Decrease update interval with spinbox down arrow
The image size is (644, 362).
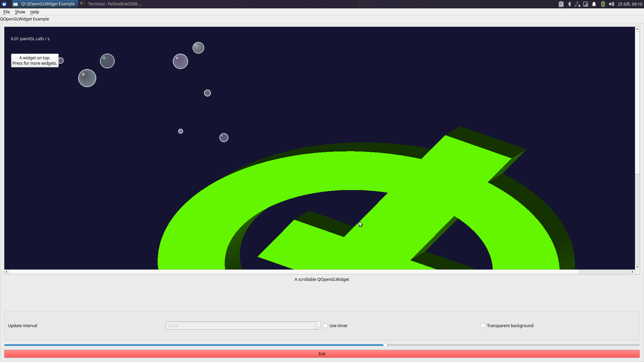318,327
